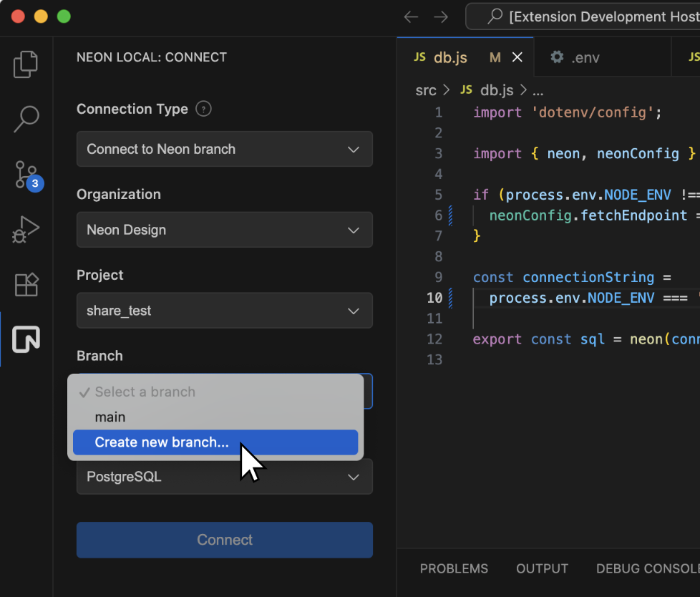Click the 'NEON LOCAL: CONNECT' panel title
Viewport: 700px width, 597px height.
tap(151, 57)
